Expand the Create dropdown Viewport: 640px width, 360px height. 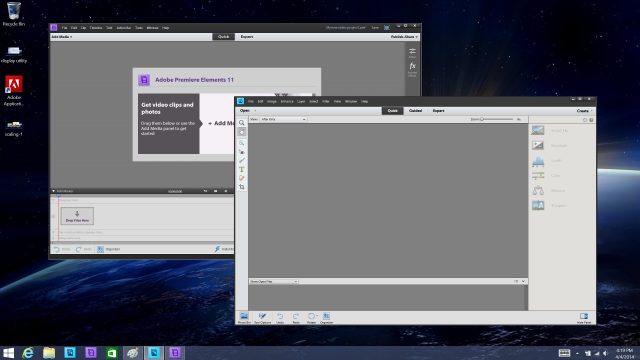(584, 111)
